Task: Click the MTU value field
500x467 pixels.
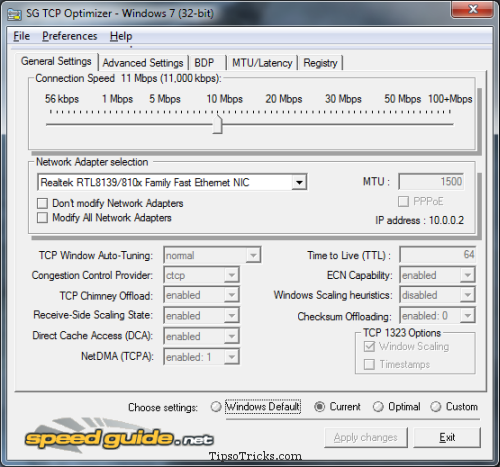Action: (x=431, y=182)
